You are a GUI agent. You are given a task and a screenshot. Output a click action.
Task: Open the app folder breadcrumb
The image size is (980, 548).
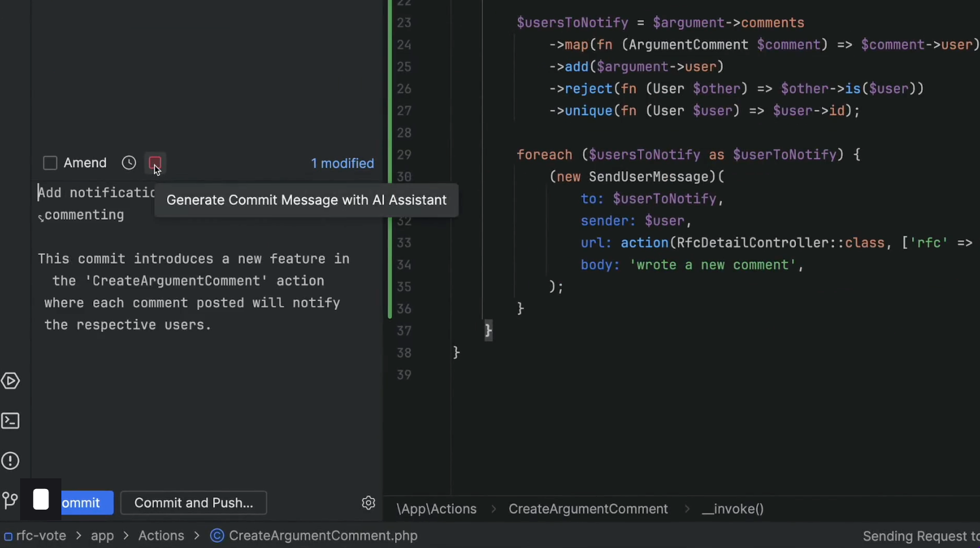(x=102, y=536)
